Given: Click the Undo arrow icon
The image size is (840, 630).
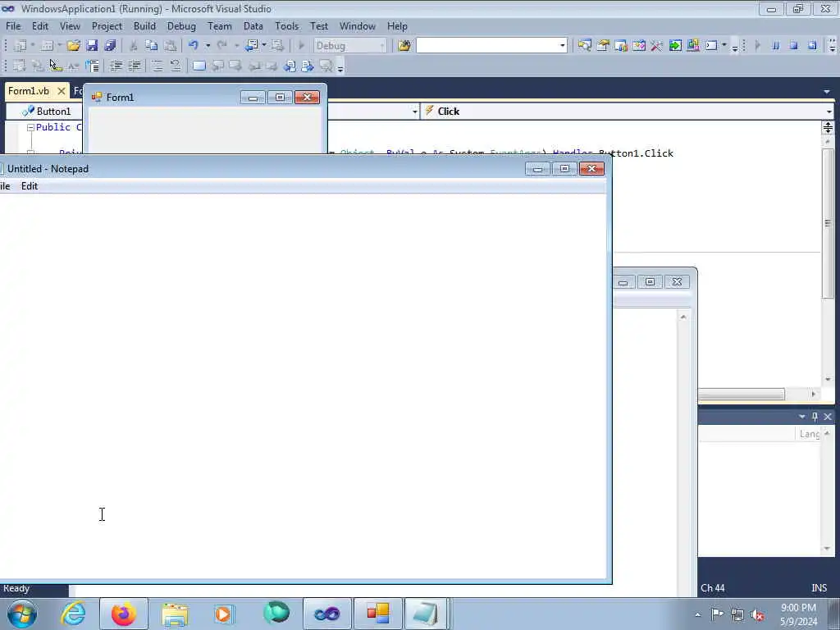Looking at the screenshot, I should pyautogui.click(x=194, y=46).
